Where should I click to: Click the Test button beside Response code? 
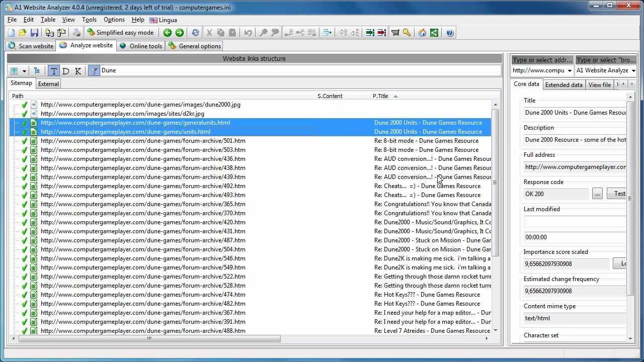click(x=619, y=194)
